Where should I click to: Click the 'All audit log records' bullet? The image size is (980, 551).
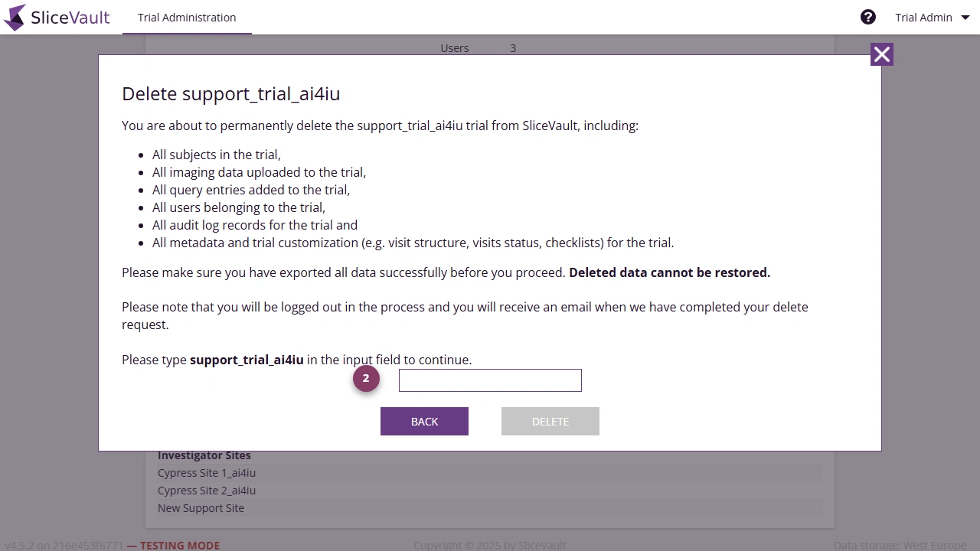(255, 225)
